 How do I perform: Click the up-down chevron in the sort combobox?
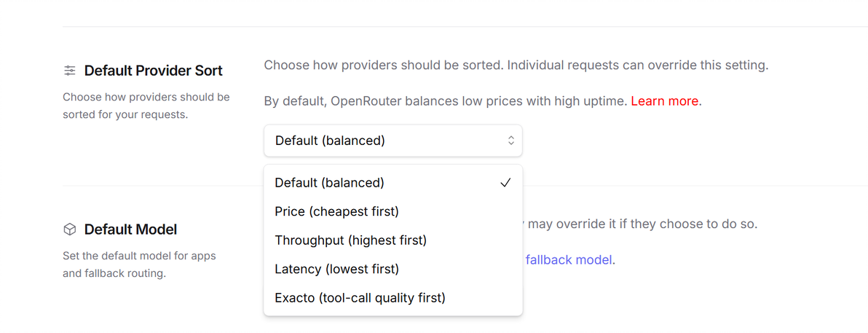click(x=511, y=141)
